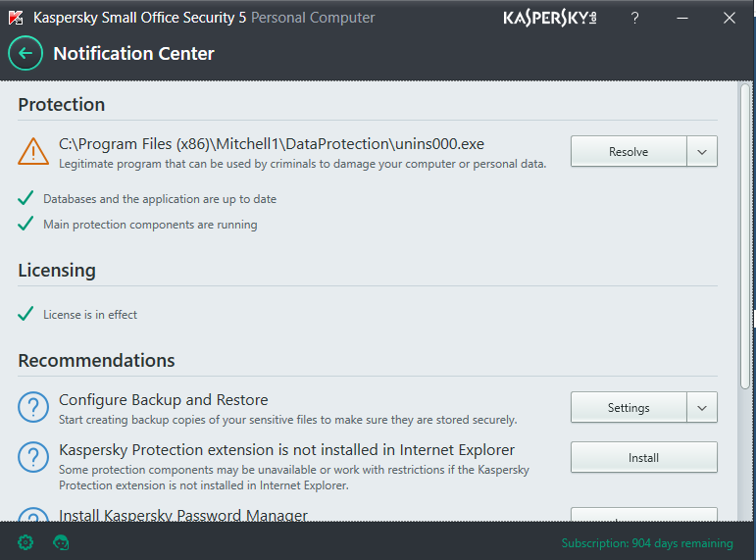Close the Kaspersky window

[730, 19]
